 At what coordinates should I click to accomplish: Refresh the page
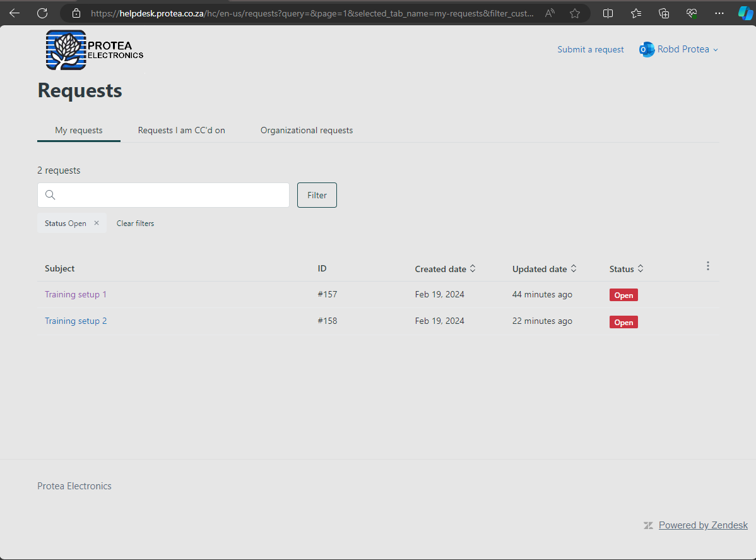point(42,13)
